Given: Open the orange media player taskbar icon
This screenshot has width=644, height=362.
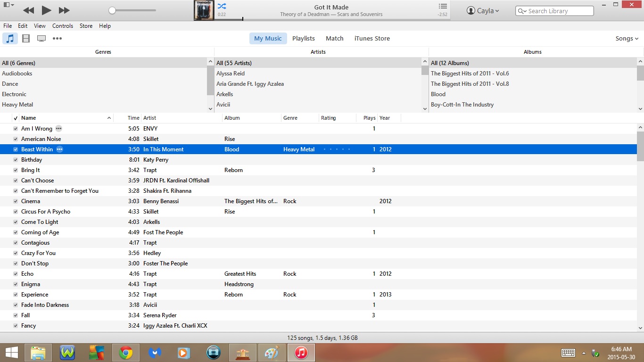Looking at the screenshot, I should coord(183,353).
